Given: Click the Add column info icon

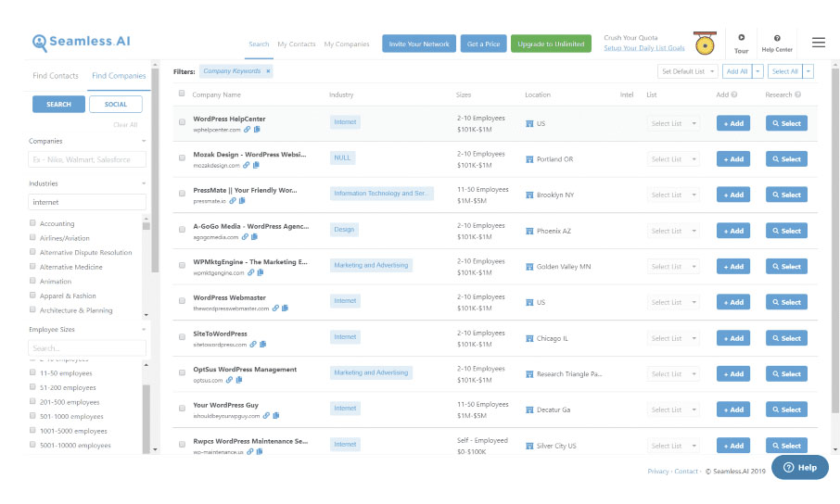Looking at the screenshot, I should (x=734, y=94).
